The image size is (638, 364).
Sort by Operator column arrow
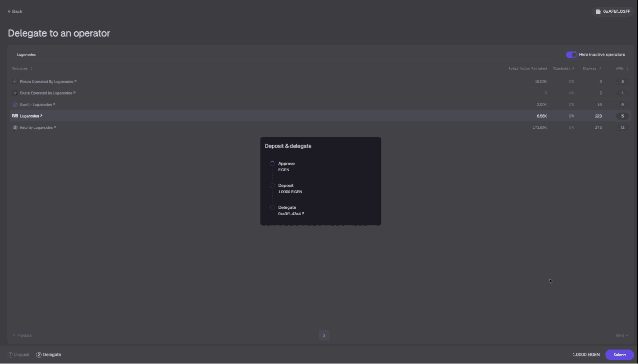click(31, 69)
